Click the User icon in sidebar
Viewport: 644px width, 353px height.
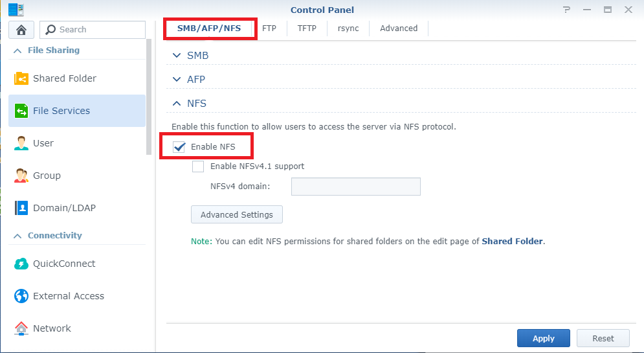(21, 143)
